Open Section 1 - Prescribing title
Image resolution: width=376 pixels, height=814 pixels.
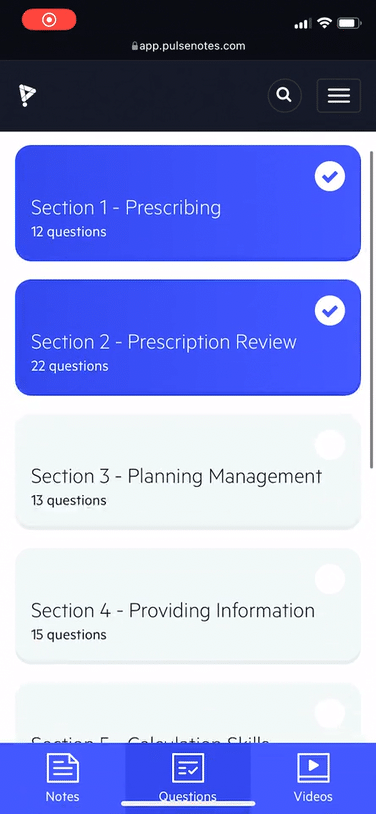click(126, 208)
